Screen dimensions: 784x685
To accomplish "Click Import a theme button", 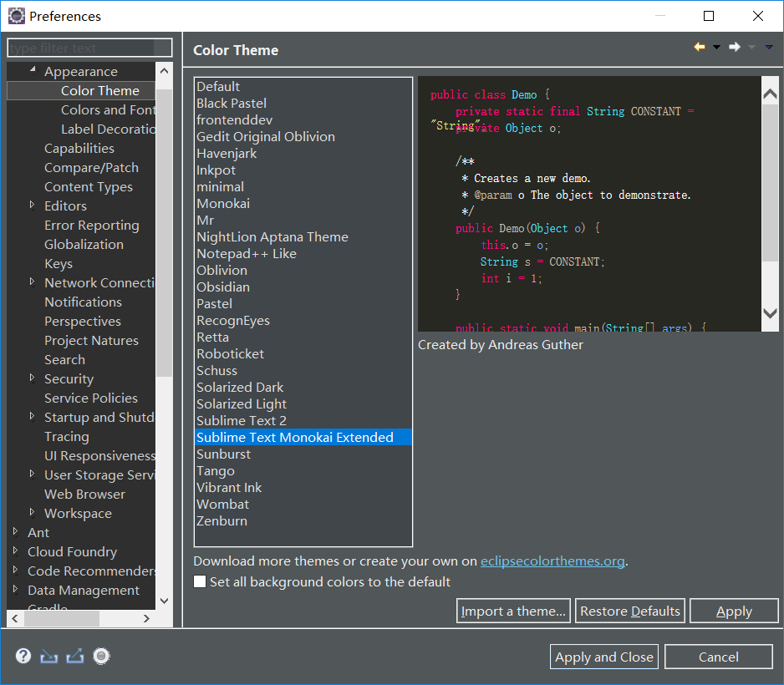I will tap(513, 611).
